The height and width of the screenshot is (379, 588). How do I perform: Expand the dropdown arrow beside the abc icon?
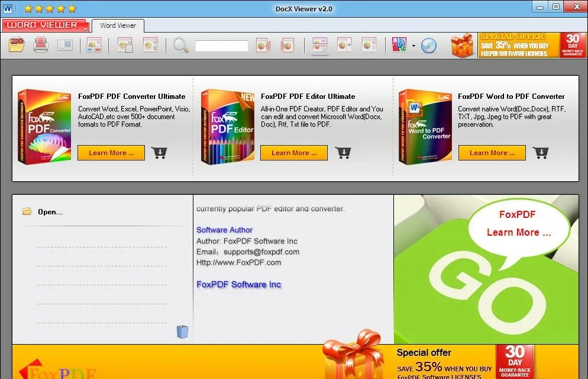(413, 46)
